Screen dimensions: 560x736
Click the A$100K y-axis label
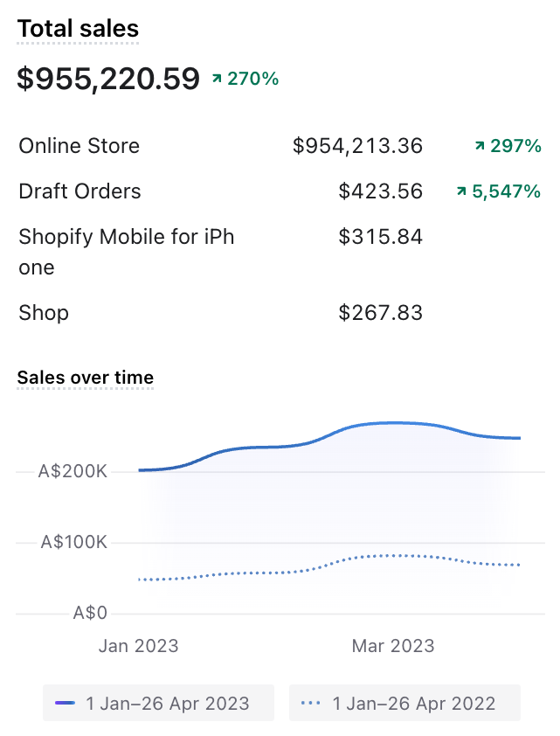tap(73, 542)
